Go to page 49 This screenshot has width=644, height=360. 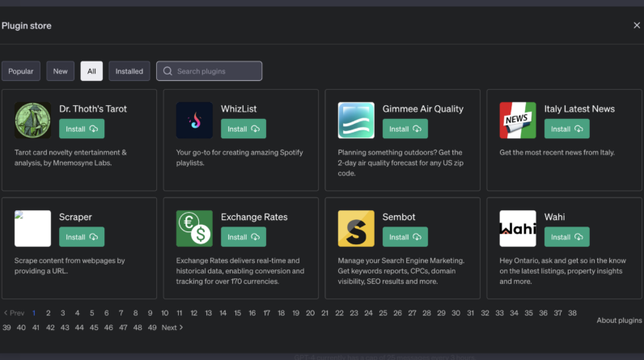[152, 328]
